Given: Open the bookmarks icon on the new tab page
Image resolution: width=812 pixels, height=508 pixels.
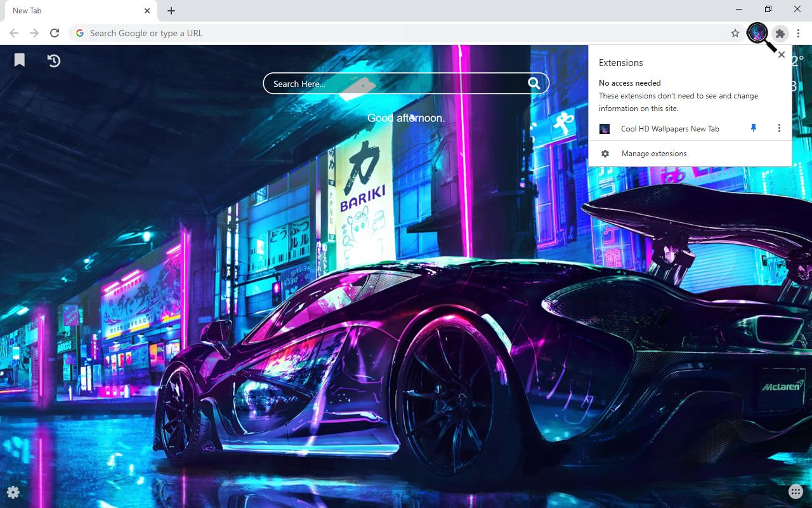Looking at the screenshot, I should [x=20, y=60].
